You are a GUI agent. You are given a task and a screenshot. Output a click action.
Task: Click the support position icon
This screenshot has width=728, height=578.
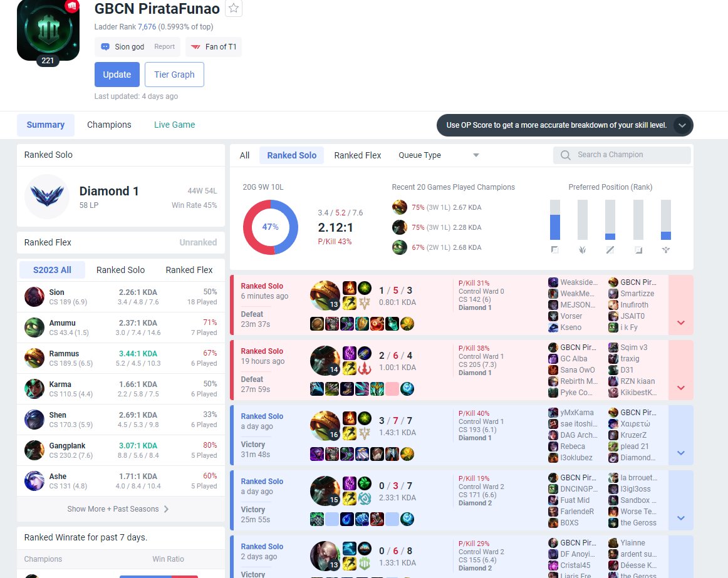click(666, 250)
